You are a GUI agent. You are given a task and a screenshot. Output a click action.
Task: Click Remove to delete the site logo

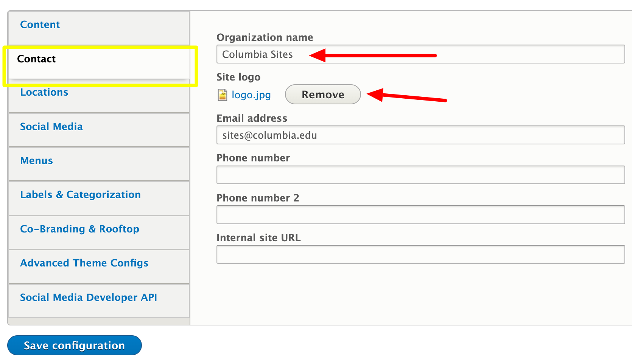322,94
